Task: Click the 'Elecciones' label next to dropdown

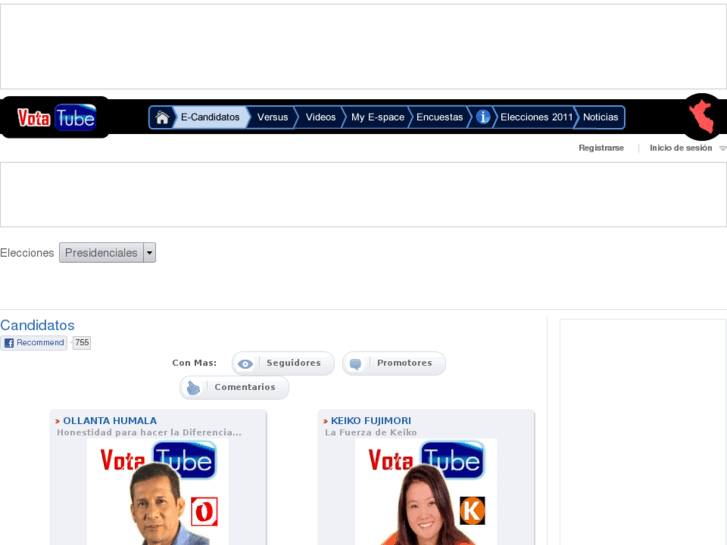Action: 27,253
